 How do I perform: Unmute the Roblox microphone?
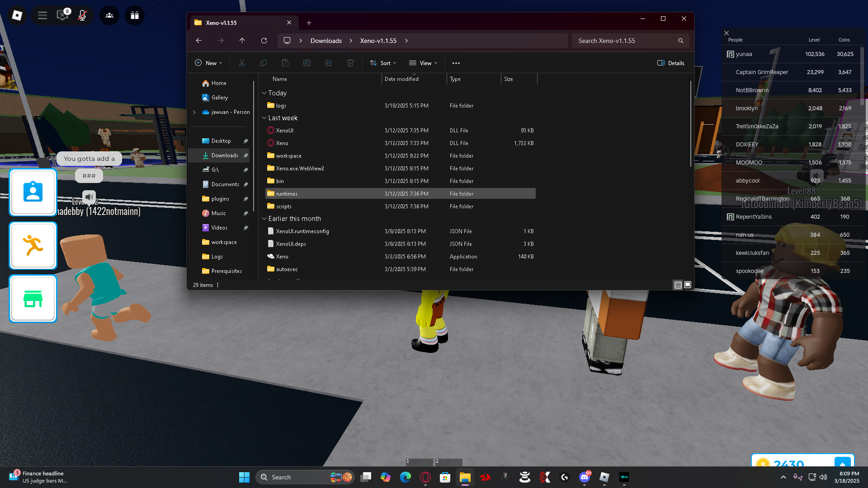tap(82, 15)
